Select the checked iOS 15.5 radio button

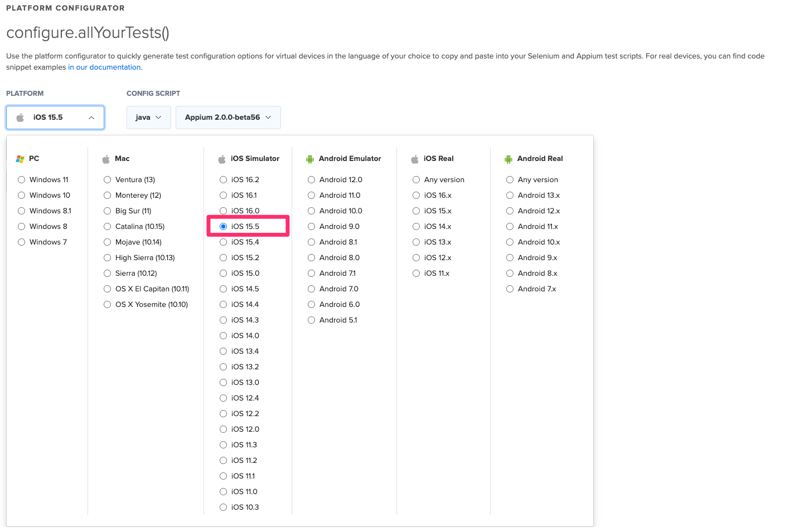(223, 227)
